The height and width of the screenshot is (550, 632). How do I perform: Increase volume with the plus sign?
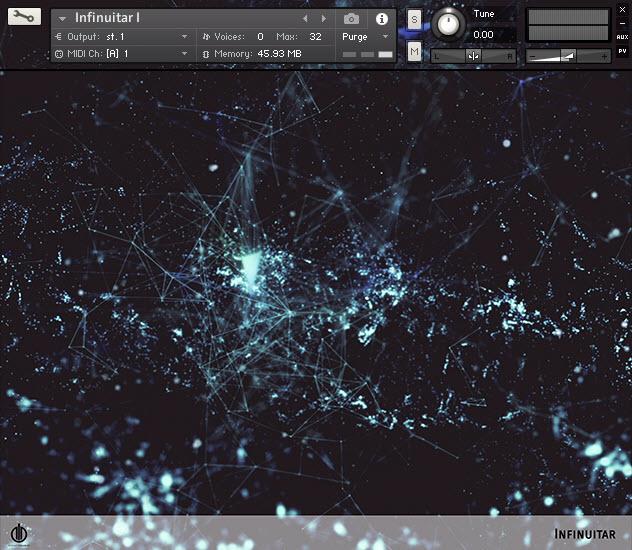click(604, 56)
